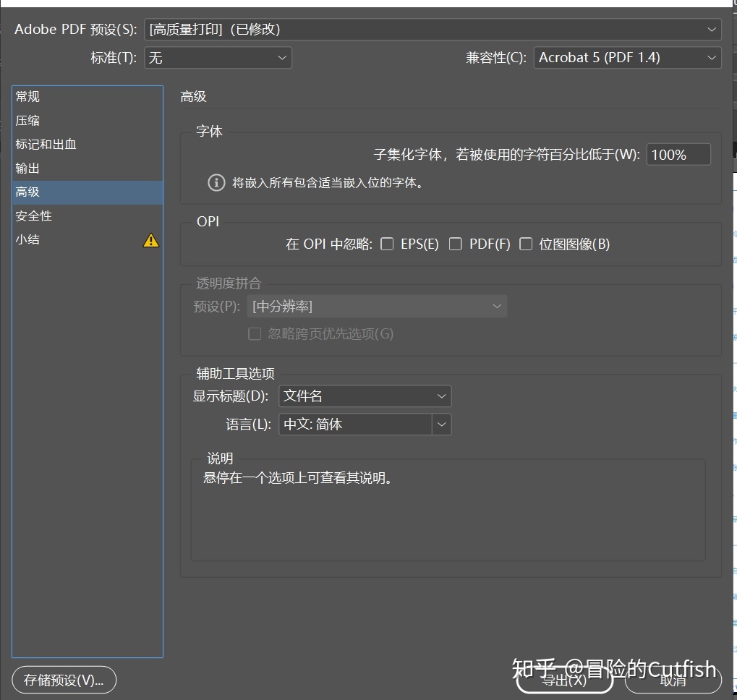Enable the PDF(F) checkbox under OPI
Image resolution: width=737 pixels, height=700 pixels.
coord(456,244)
